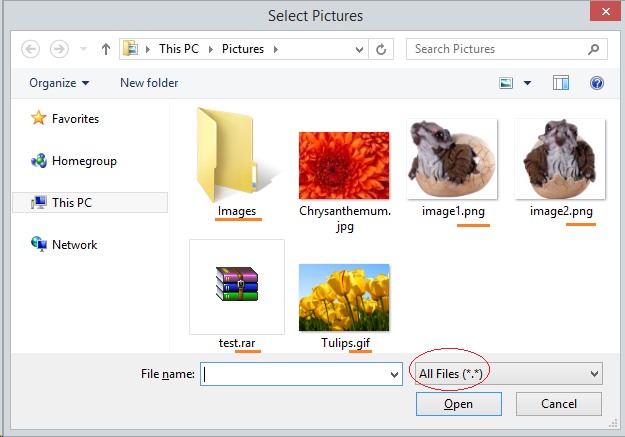This screenshot has width=625, height=437.
Task: Open the Organize menu
Action: [59, 83]
